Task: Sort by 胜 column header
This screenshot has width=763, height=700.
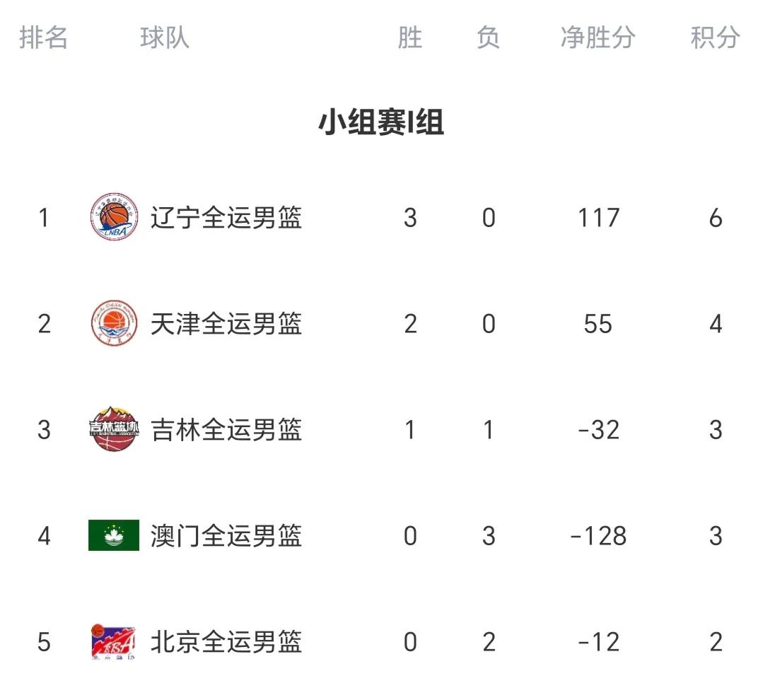Action: (x=410, y=37)
